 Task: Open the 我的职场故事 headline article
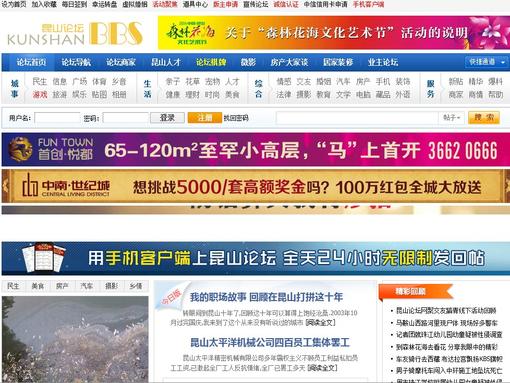tap(266, 297)
